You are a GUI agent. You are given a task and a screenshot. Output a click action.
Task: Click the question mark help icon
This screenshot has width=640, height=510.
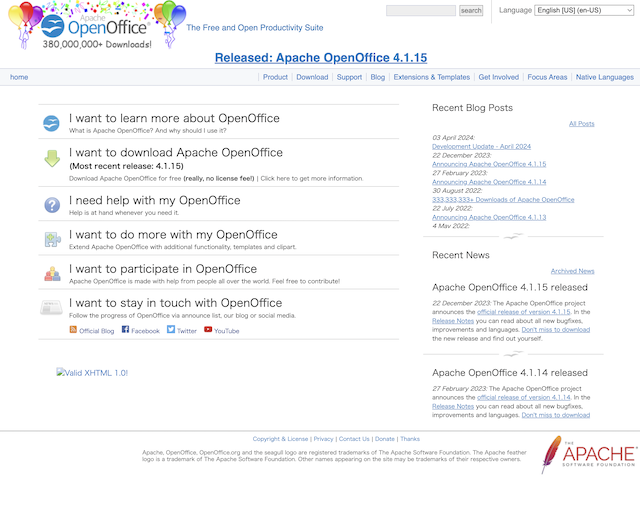(x=52, y=205)
